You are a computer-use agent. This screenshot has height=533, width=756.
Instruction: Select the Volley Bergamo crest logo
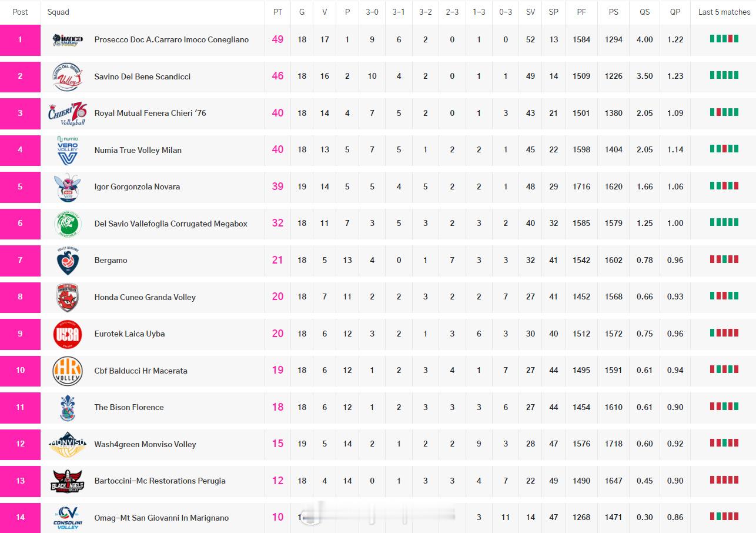[x=68, y=261]
